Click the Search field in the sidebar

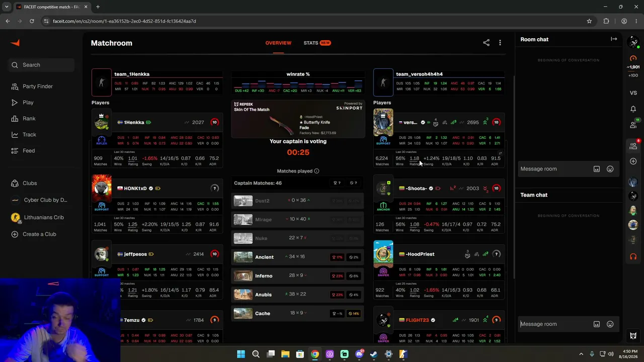click(41, 65)
